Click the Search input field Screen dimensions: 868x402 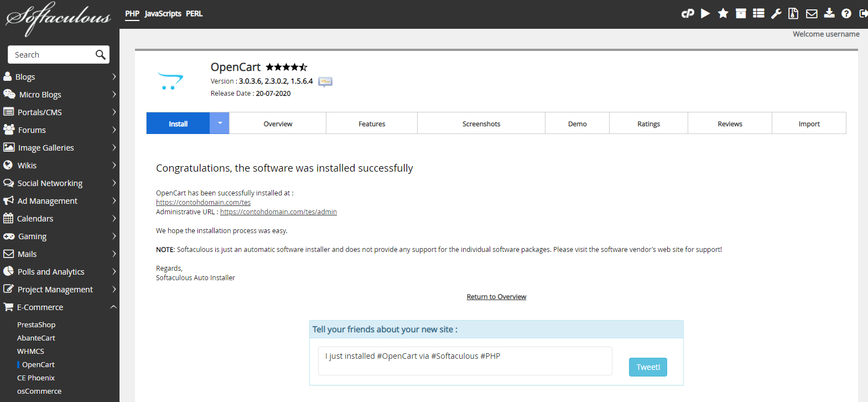[x=53, y=55]
